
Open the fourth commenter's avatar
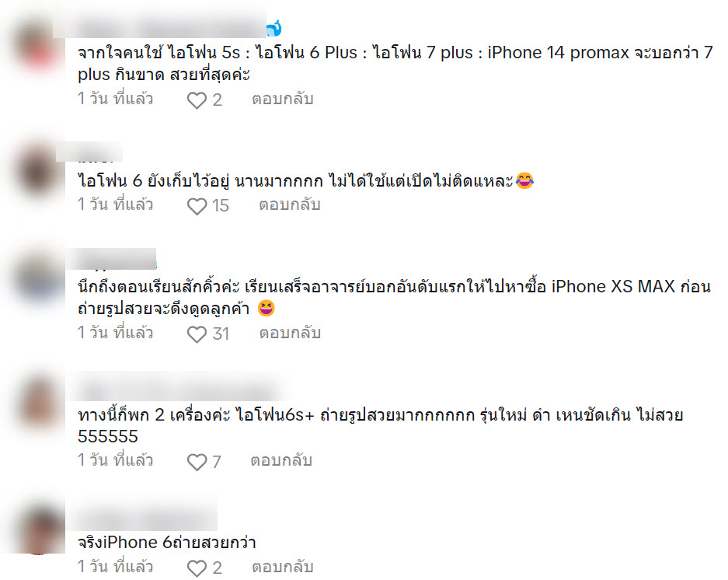[38, 402]
